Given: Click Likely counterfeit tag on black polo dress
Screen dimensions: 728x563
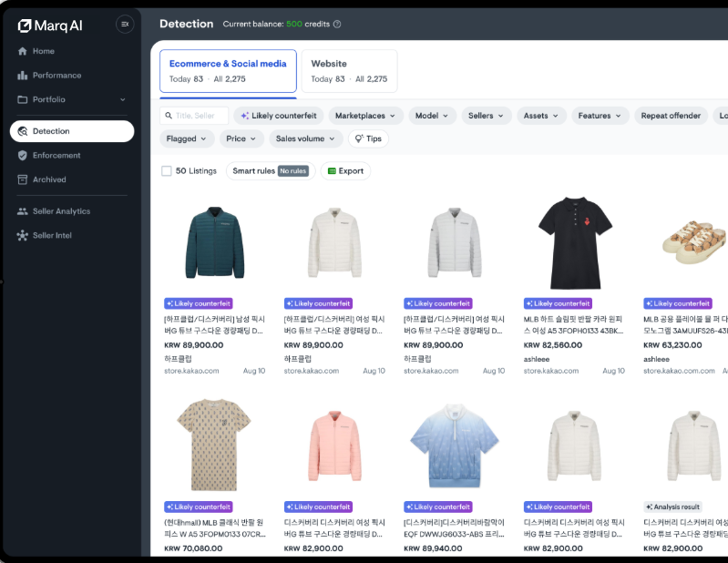Looking at the screenshot, I should point(558,303).
